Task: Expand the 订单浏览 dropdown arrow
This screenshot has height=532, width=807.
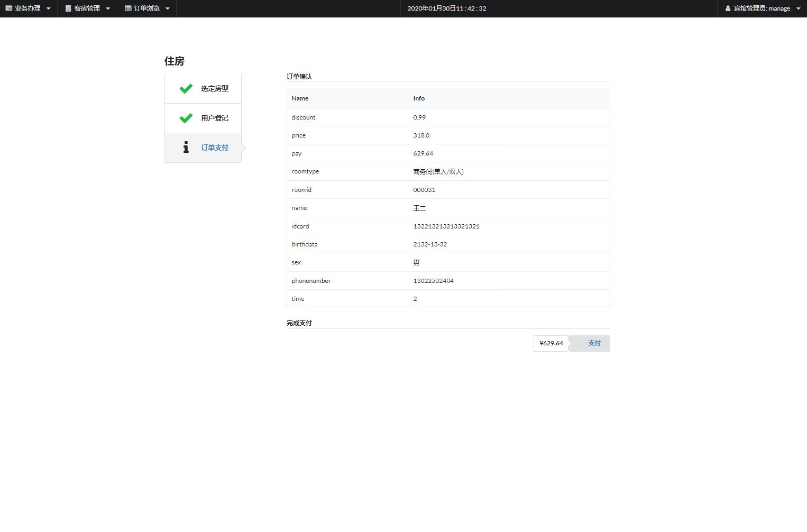Action: tap(168, 8)
